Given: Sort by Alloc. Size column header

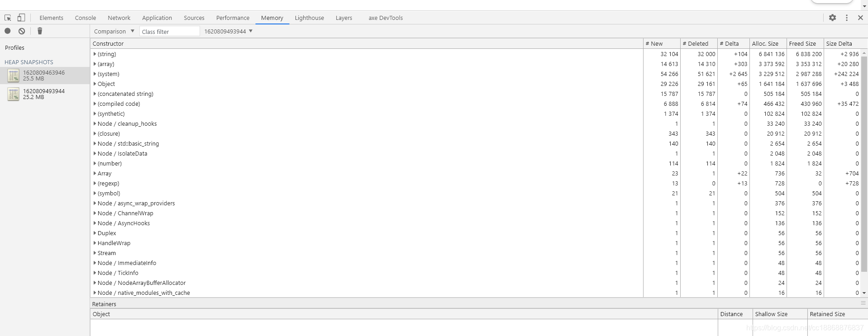Looking at the screenshot, I should (768, 43).
